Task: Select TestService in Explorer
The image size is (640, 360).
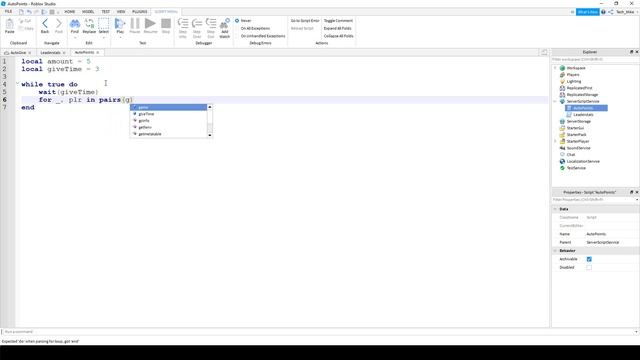Action: coord(576,168)
